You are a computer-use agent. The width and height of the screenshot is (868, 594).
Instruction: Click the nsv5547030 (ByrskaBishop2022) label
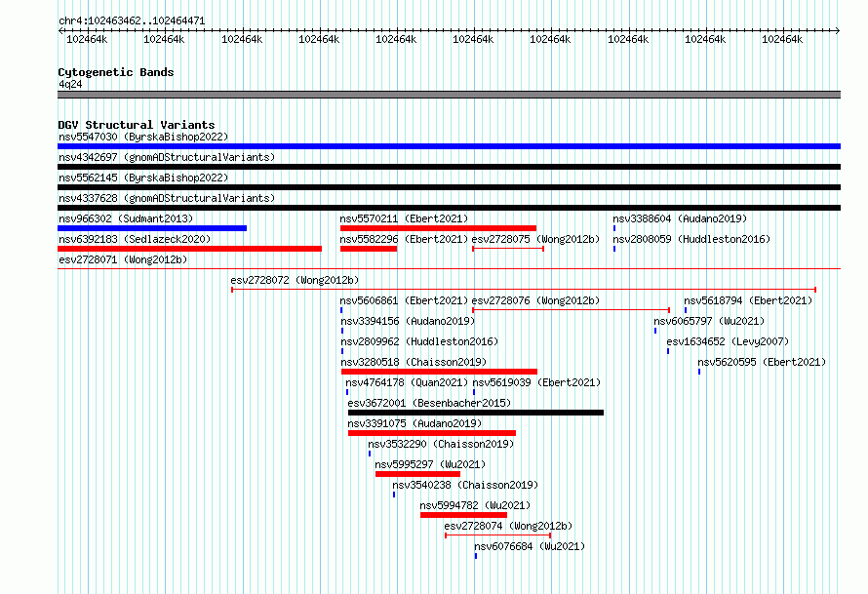coord(143,137)
